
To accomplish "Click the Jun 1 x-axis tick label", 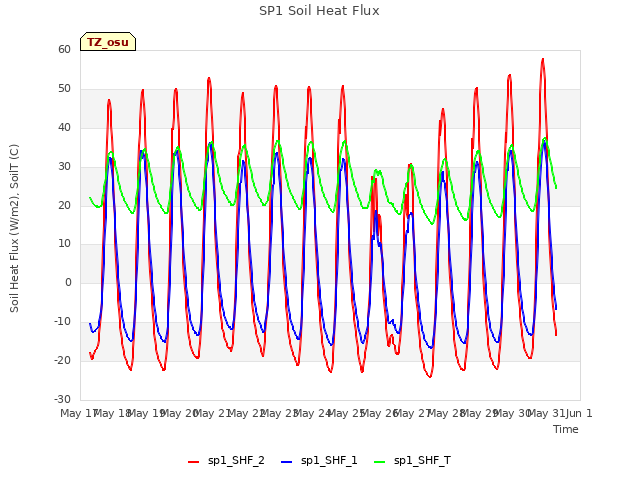I will click(x=579, y=413).
